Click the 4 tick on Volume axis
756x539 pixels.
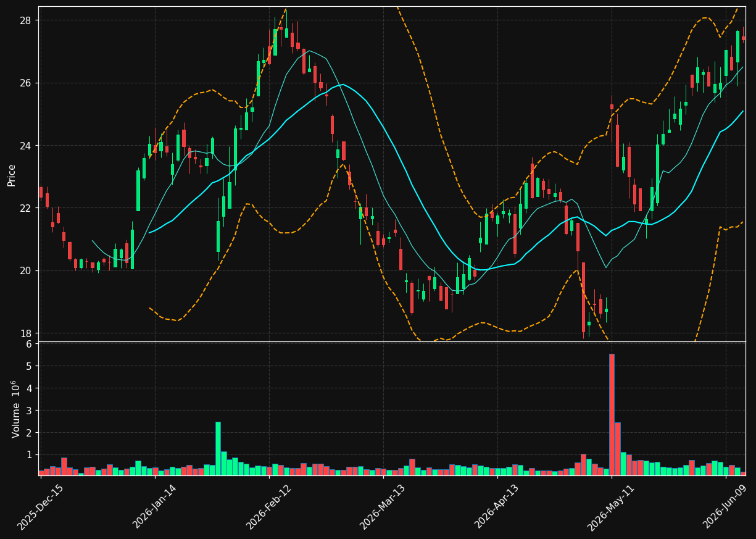click(28, 388)
